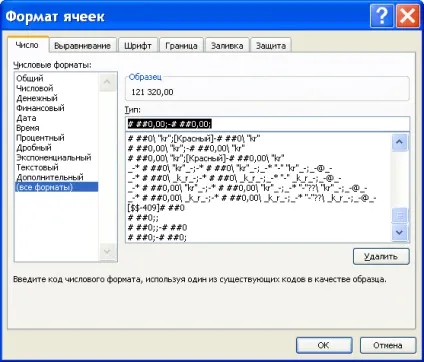Click the category list scroll-up arrow
The width and height of the screenshot is (424, 362).
pyautogui.click(x=107, y=81)
